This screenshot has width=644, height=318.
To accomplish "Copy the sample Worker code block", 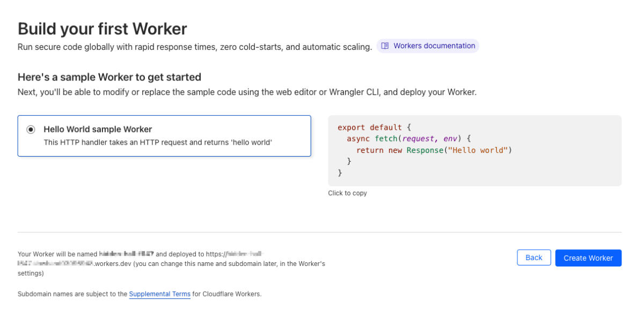I will (x=474, y=151).
